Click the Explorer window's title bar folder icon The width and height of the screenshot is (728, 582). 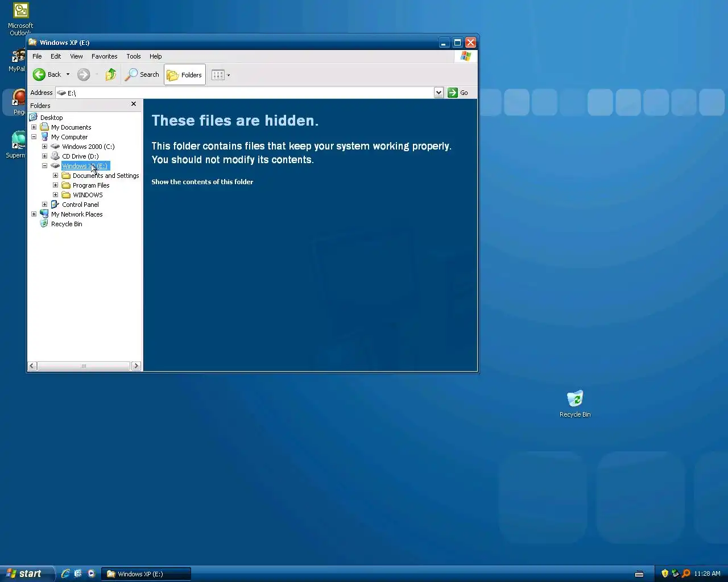pos(33,42)
